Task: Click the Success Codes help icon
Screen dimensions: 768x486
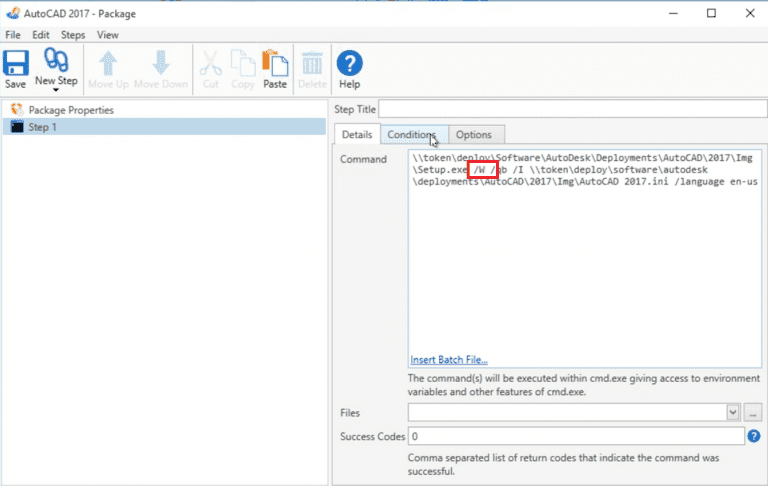Action: [x=754, y=436]
